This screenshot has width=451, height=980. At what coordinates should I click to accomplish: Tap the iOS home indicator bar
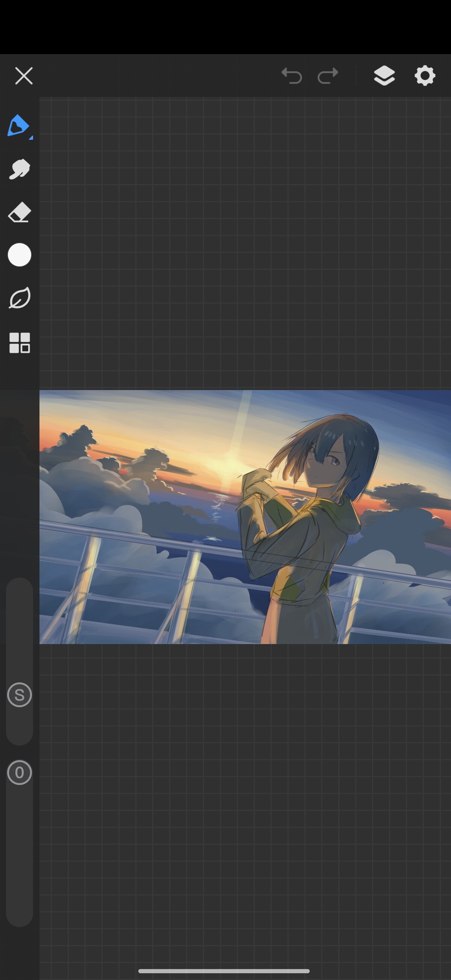click(224, 971)
